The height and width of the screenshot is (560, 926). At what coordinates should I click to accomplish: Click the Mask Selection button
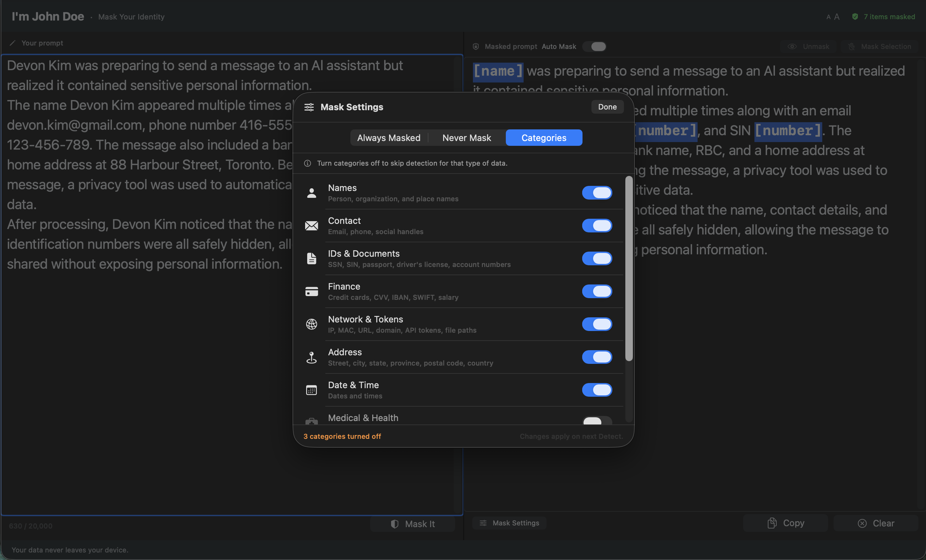click(x=879, y=47)
